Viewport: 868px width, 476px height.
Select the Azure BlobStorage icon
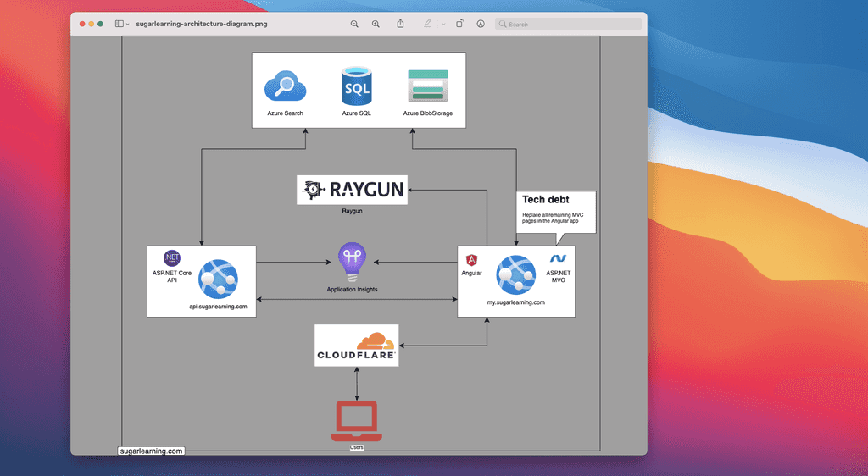click(427, 86)
